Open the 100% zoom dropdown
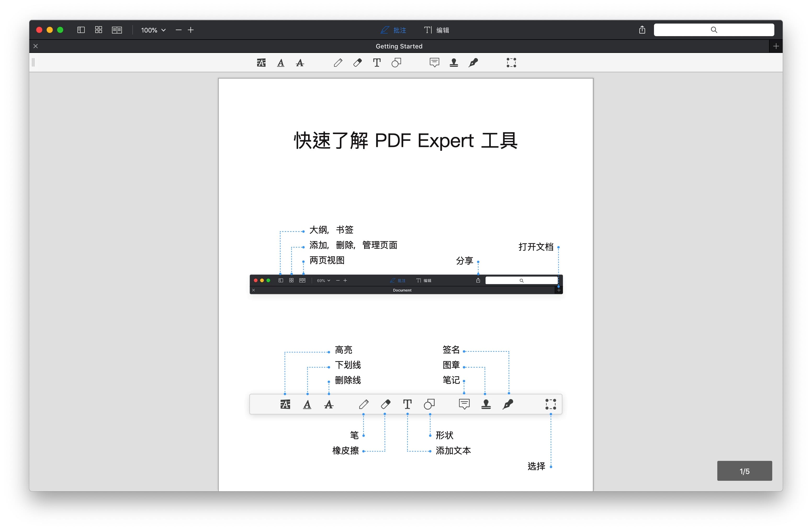Viewport: 812px width, 530px height. 153,30
